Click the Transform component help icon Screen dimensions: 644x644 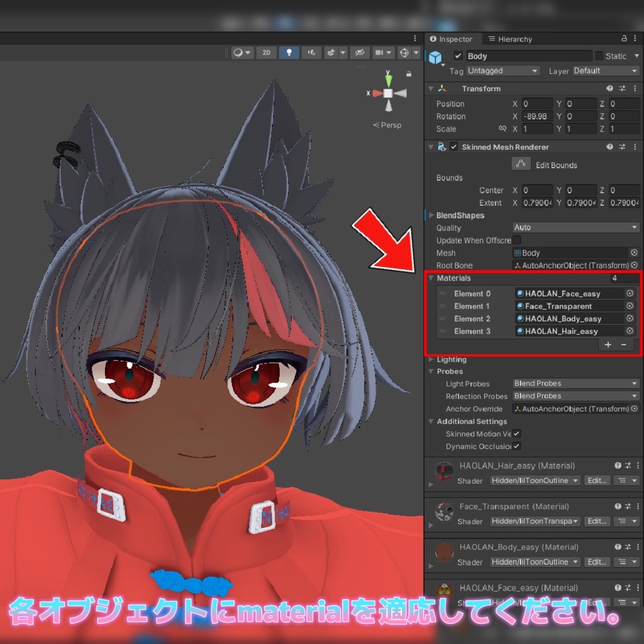(609, 88)
